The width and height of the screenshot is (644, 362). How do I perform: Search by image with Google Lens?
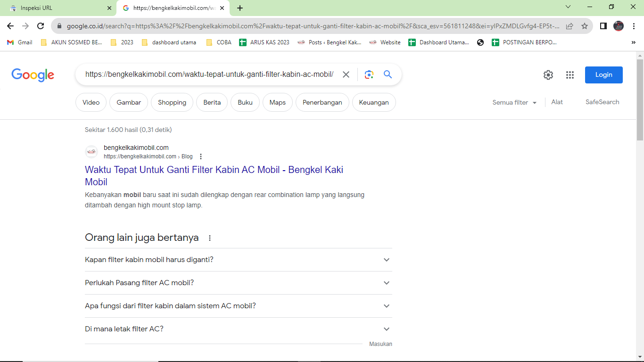click(369, 74)
